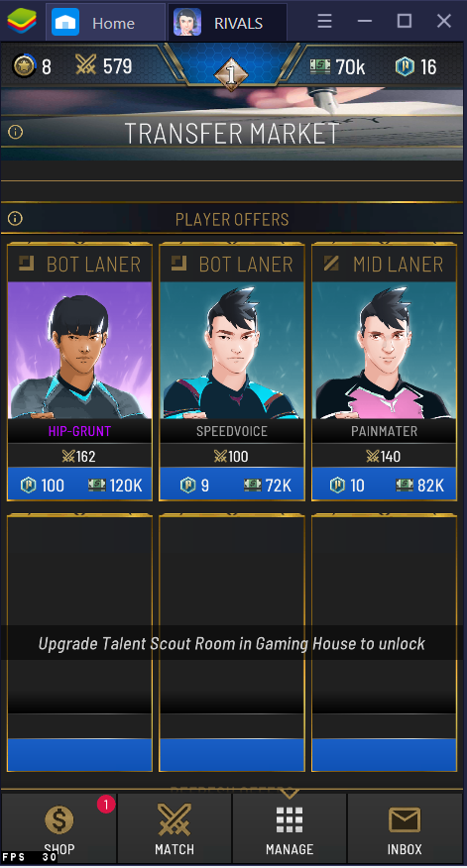
Task: Click the cash 70k currency icon
Action: click(320, 66)
